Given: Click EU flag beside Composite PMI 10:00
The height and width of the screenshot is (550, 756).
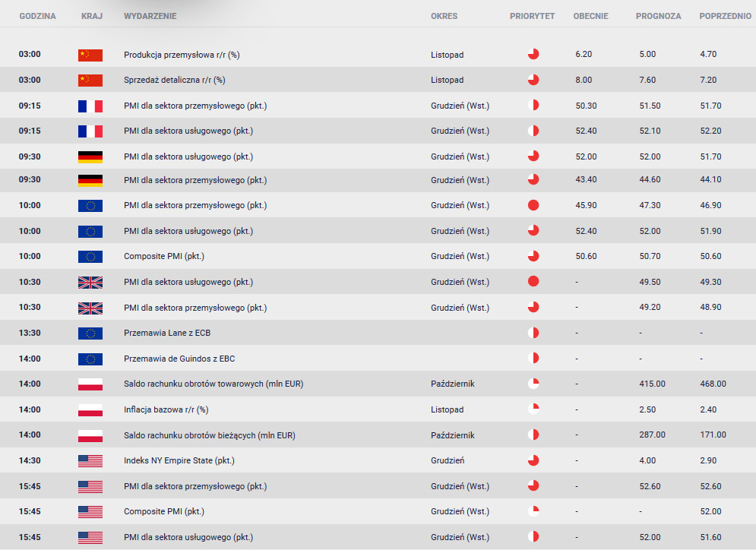Looking at the screenshot, I should point(90,257).
